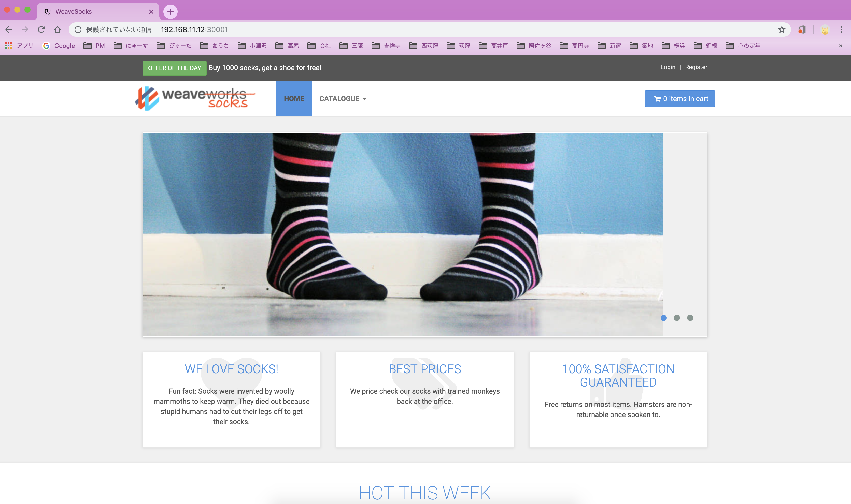The height and width of the screenshot is (504, 851).
Task: Click the Login link
Action: point(668,67)
